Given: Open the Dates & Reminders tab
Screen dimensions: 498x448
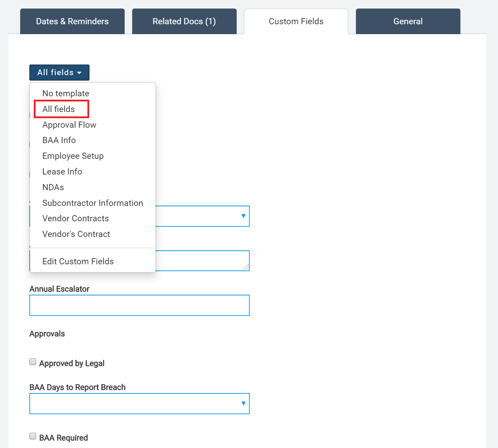Looking at the screenshot, I should 72,21.
